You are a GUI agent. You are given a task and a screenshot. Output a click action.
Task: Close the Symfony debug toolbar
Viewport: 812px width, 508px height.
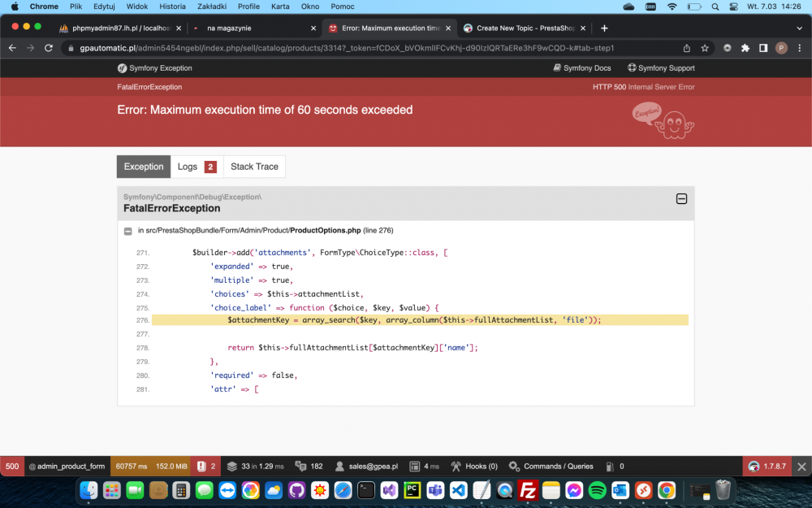[801, 466]
